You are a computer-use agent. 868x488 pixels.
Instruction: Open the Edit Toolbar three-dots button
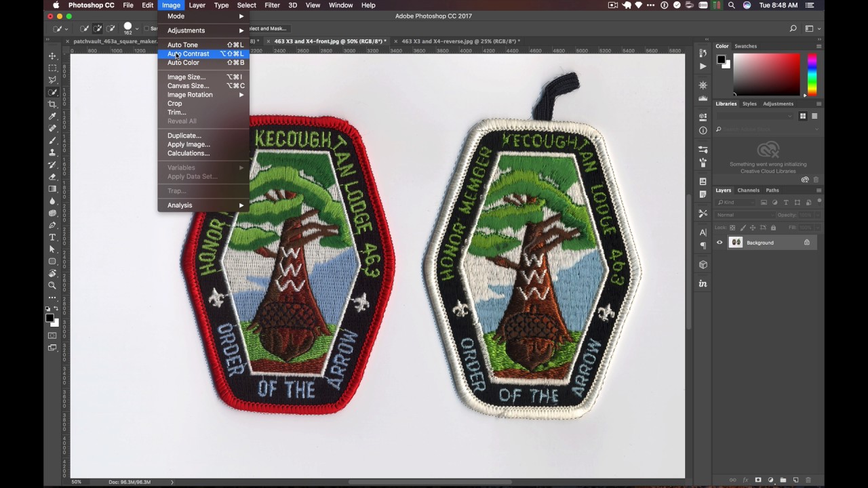click(52, 298)
